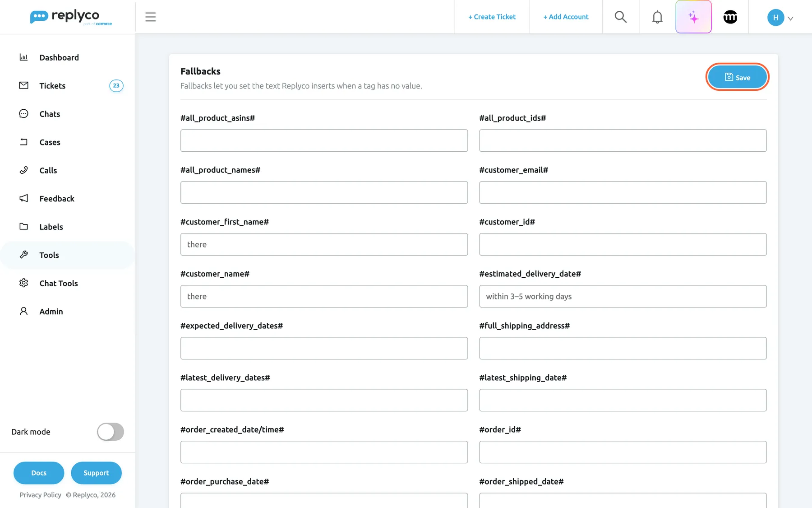Click the Chat Tools gear icon
This screenshot has width=812, height=508.
coord(23,283)
